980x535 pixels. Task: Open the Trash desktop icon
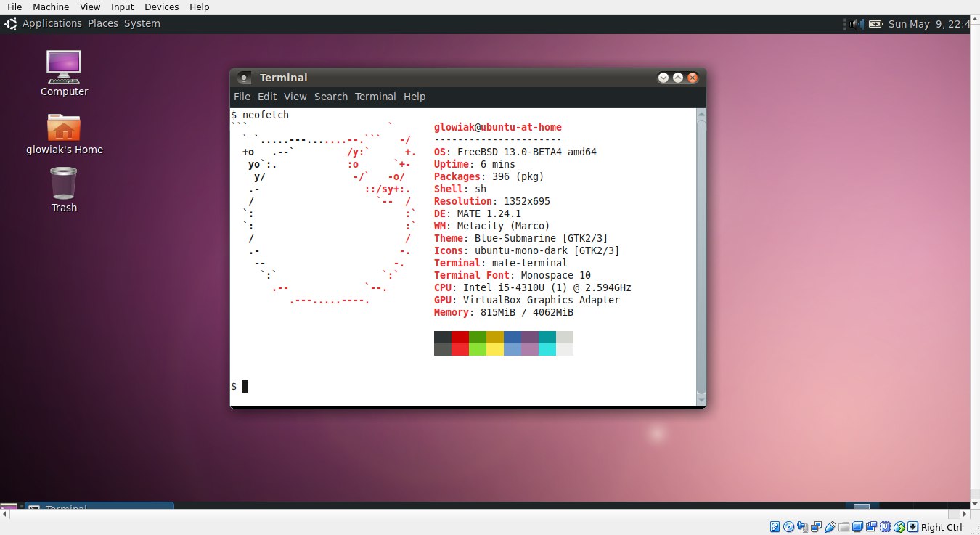64,190
